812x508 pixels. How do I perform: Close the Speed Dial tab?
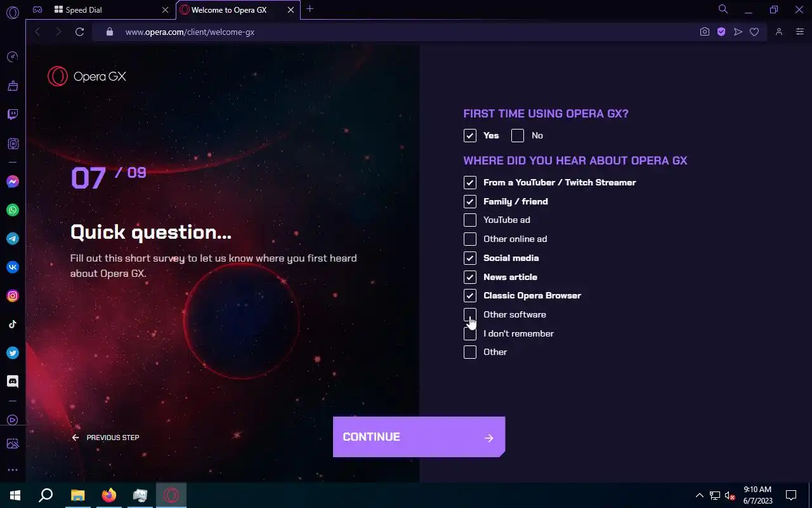[165, 10]
